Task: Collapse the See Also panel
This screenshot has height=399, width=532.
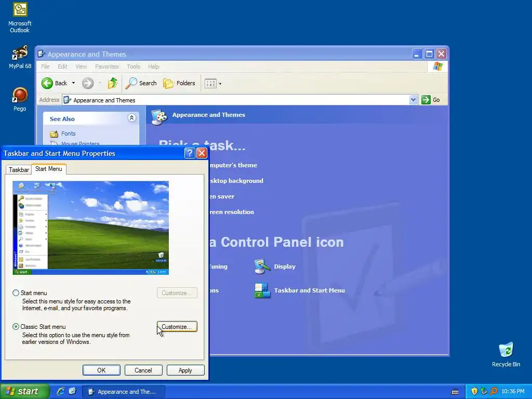Action: (131, 118)
